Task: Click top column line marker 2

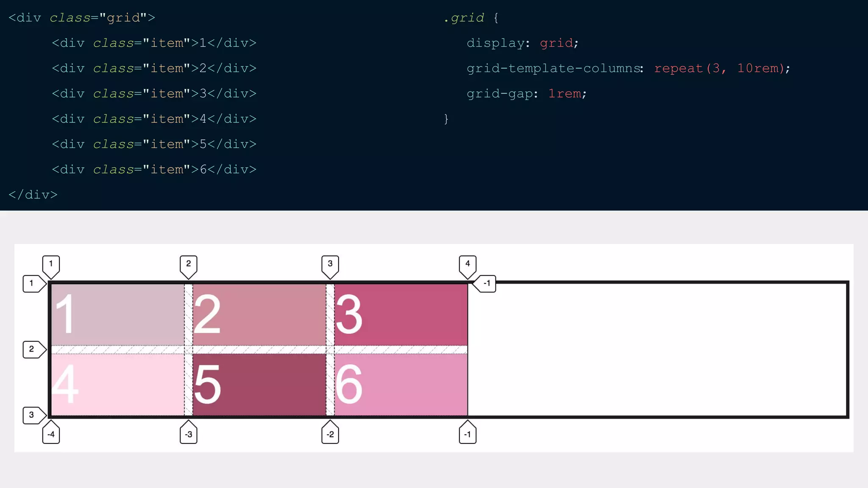Action: [x=189, y=264]
